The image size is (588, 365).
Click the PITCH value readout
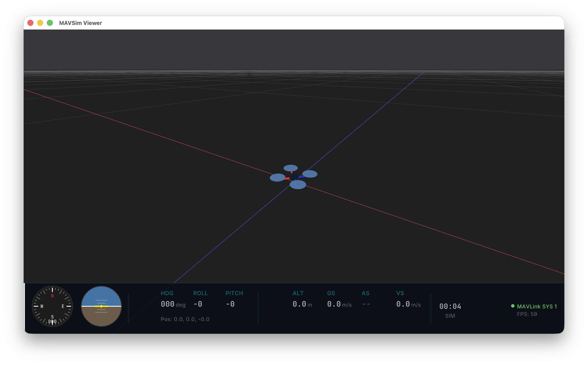(x=230, y=304)
